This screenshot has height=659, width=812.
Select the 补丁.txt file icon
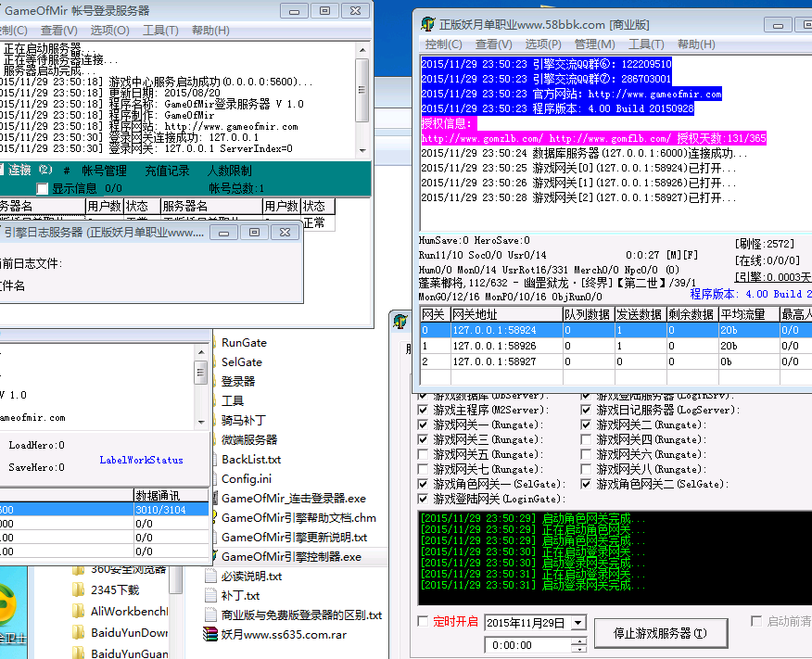pyautogui.click(x=210, y=595)
